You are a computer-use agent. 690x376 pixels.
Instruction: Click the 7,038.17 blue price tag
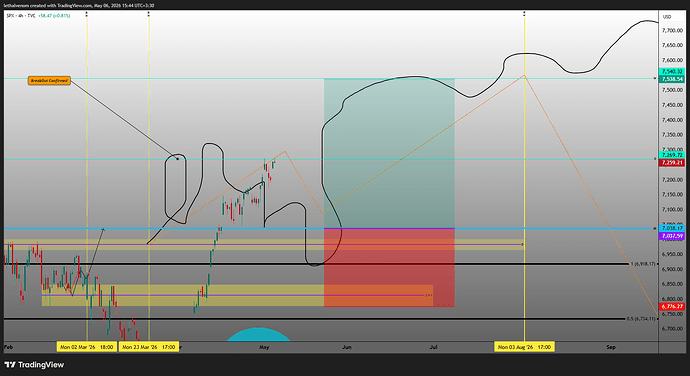672,228
